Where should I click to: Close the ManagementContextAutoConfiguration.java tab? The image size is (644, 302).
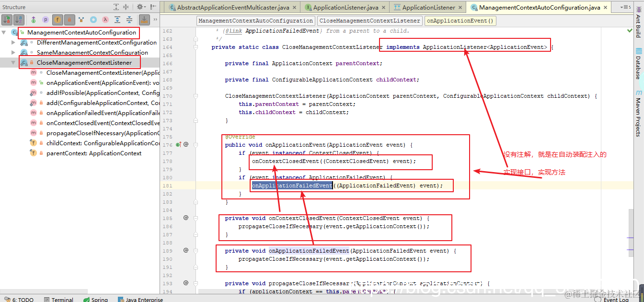[x=606, y=8]
